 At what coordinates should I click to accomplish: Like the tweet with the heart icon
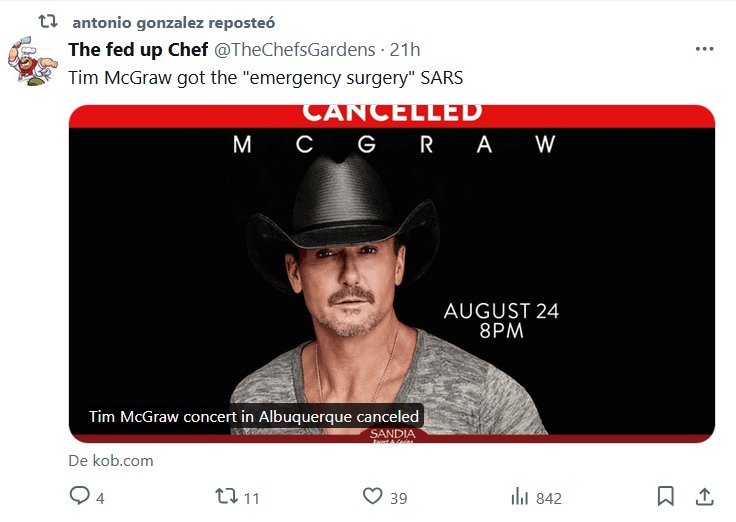click(373, 497)
